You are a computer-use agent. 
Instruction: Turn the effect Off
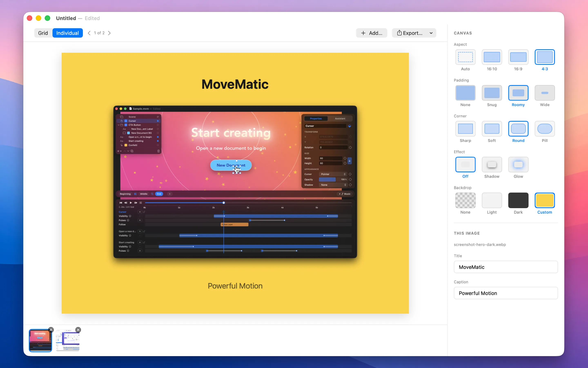[465, 165]
